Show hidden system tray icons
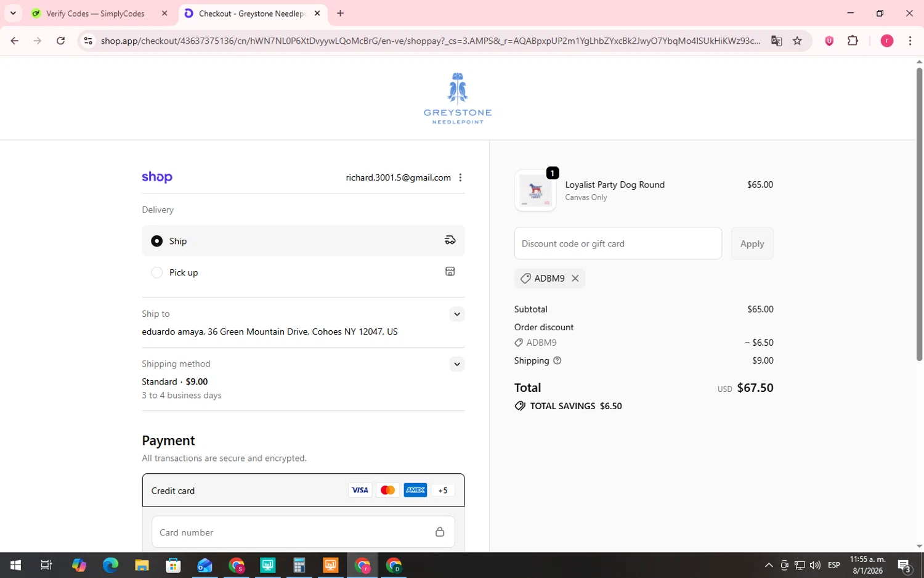This screenshot has height=578, width=924. [769, 565]
